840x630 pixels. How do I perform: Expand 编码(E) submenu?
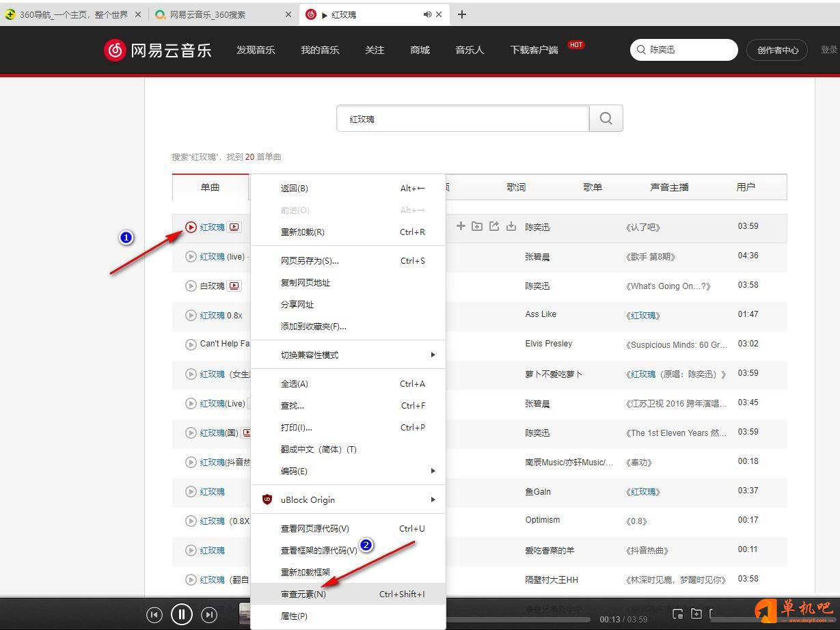[349, 471]
